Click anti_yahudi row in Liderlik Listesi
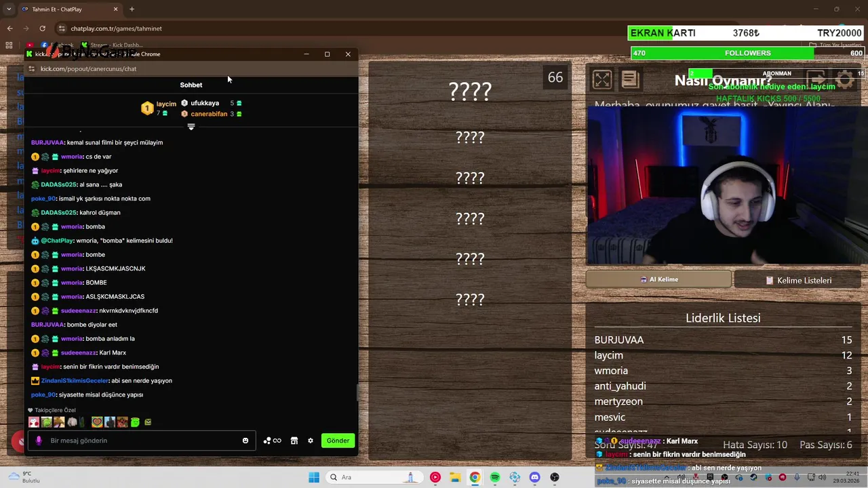The height and width of the screenshot is (488, 868). [x=723, y=386]
